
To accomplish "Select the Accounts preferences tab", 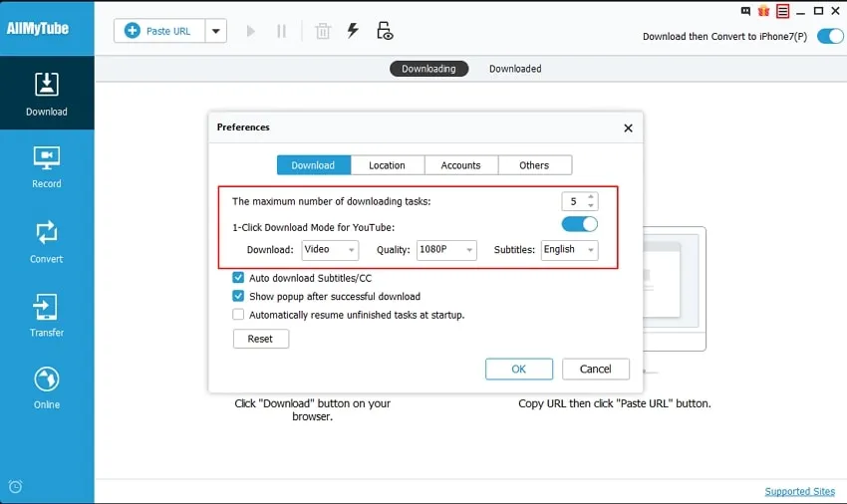I will click(x=460, y=165).
